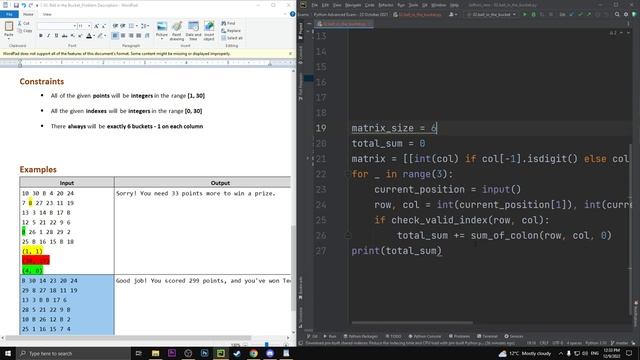Click Copy in WordPad clipboard group
Viewport: 640px width, 360px height.
[25, 31]
